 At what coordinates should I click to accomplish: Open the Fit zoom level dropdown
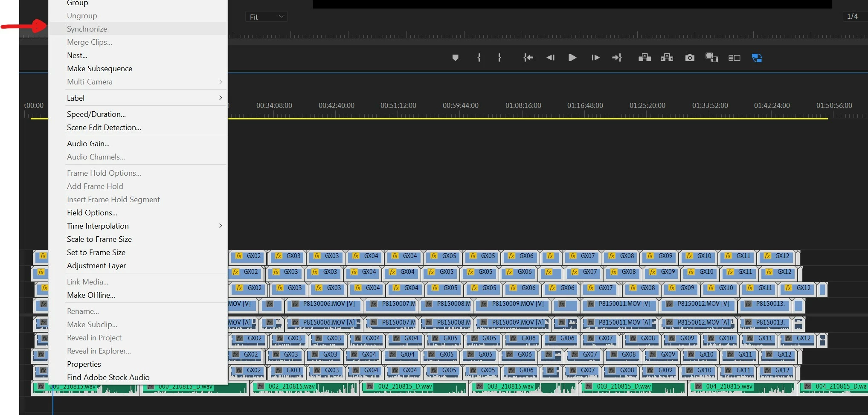(x=266, y=17)
